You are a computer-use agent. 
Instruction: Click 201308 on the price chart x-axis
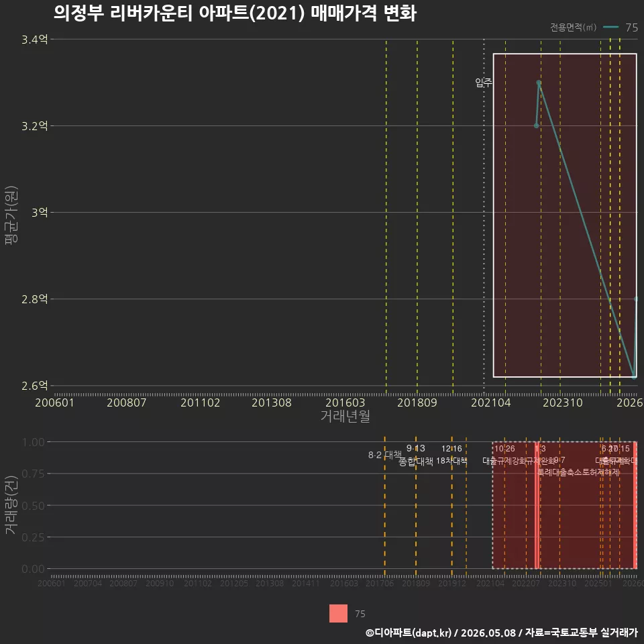272,402
